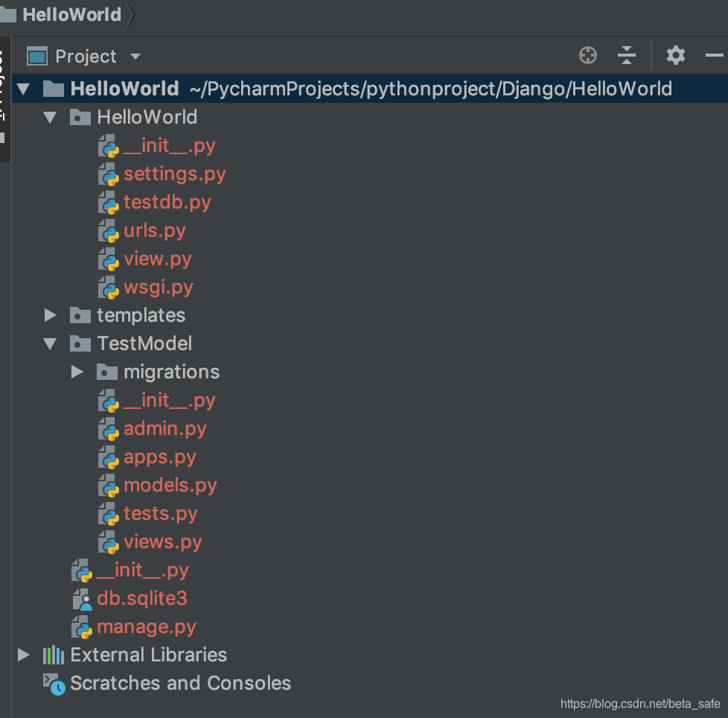
Task: Click the migrations folder icon
Action: (106, 372)
